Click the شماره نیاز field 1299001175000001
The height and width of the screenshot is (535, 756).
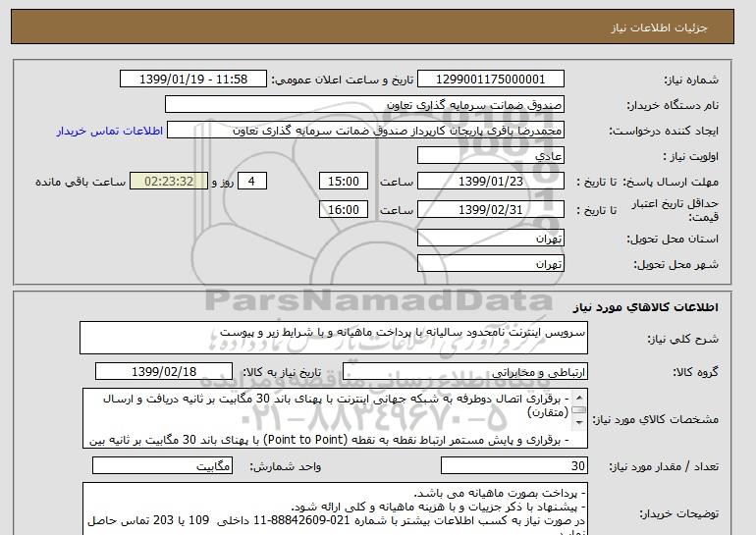pyautogui.click(x=490, y=80)
